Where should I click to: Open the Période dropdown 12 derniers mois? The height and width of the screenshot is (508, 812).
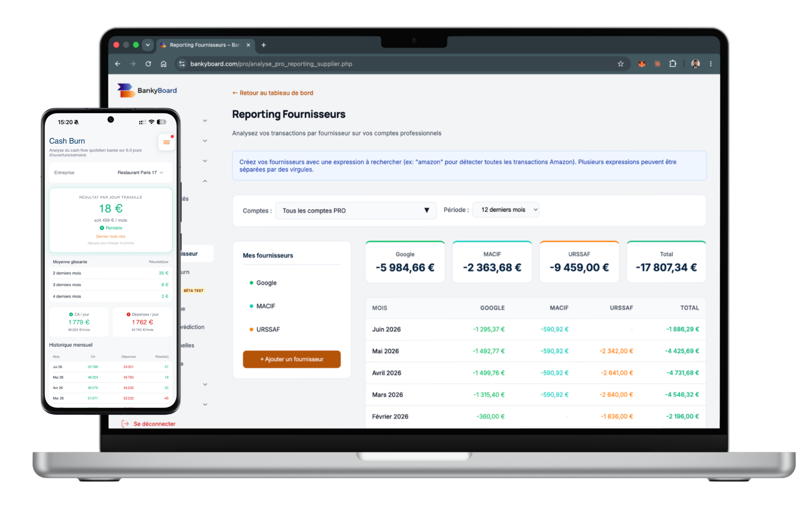tap(505, 210)
